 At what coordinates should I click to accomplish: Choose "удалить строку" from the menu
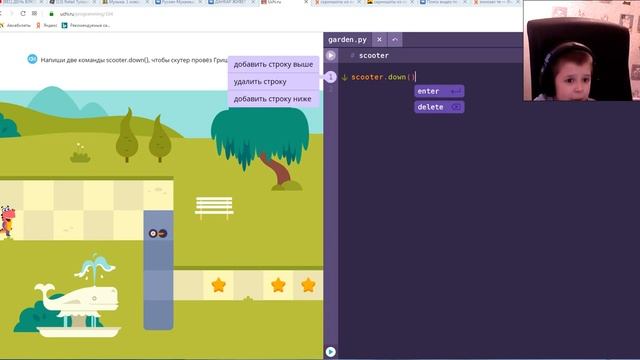pyautogui.click(x=273, y=82)
